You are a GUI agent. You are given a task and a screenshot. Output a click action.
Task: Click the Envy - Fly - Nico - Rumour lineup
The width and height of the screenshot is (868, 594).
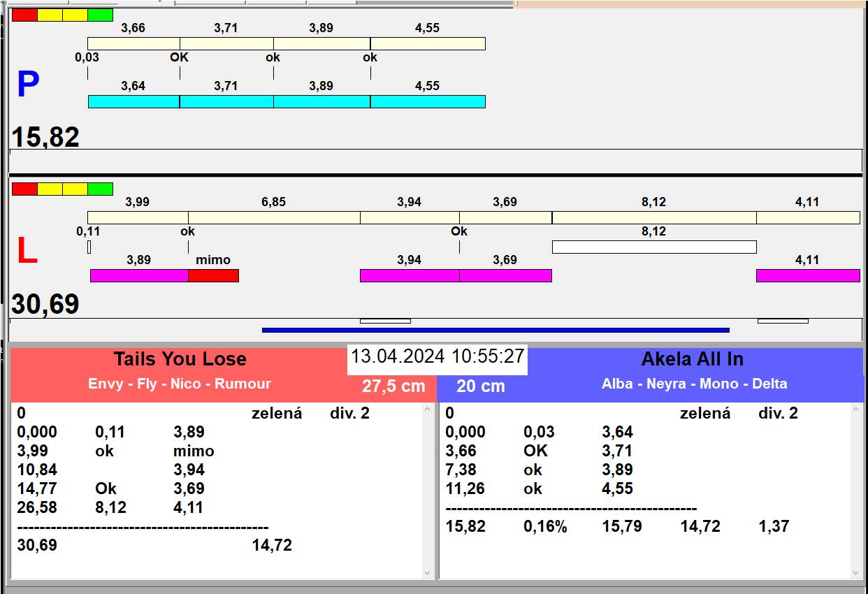point(179,384)
